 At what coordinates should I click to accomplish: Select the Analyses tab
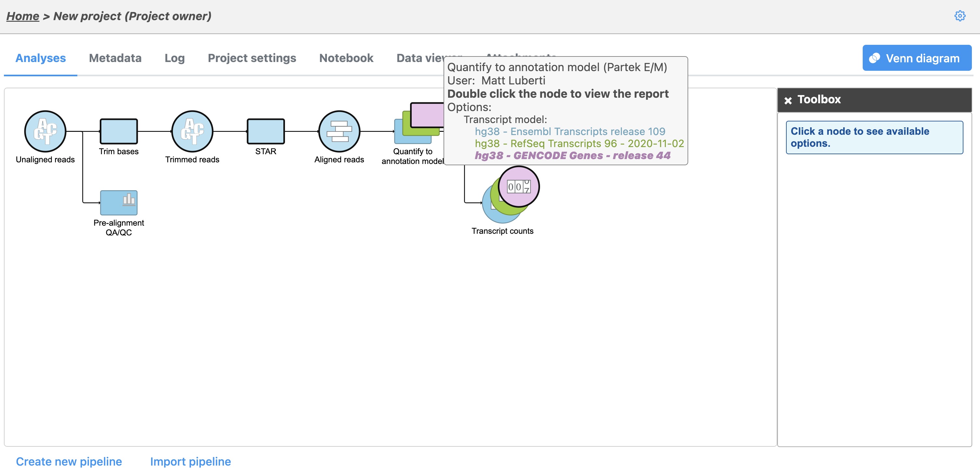pyautogui.click(x=40, y=58)
